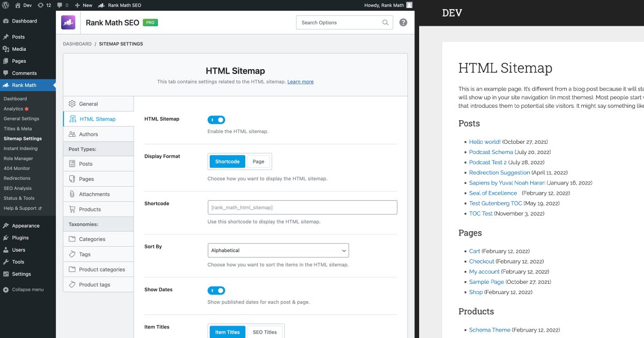Viewport: 644px width, 338px height.
Task: Open Rank Math SEO admin bar icon
Action: pyautogui.click(x=101, y=5)
